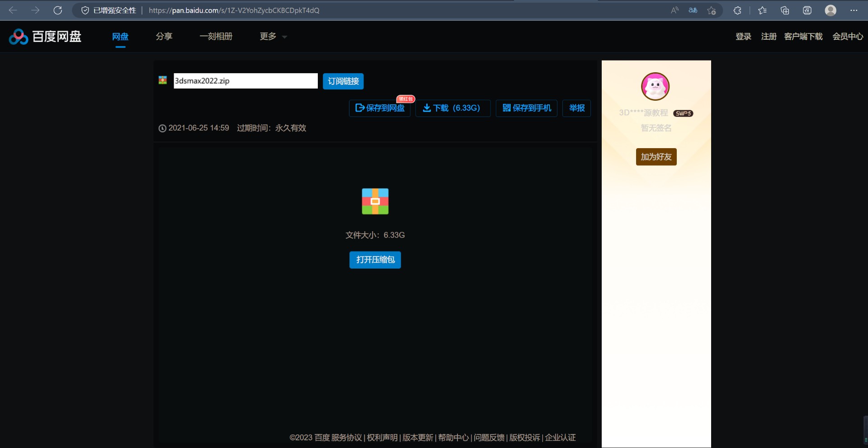Screen dimensions: 868x448
Task: Add page to favorites star icon
Action: click(712, 10)
